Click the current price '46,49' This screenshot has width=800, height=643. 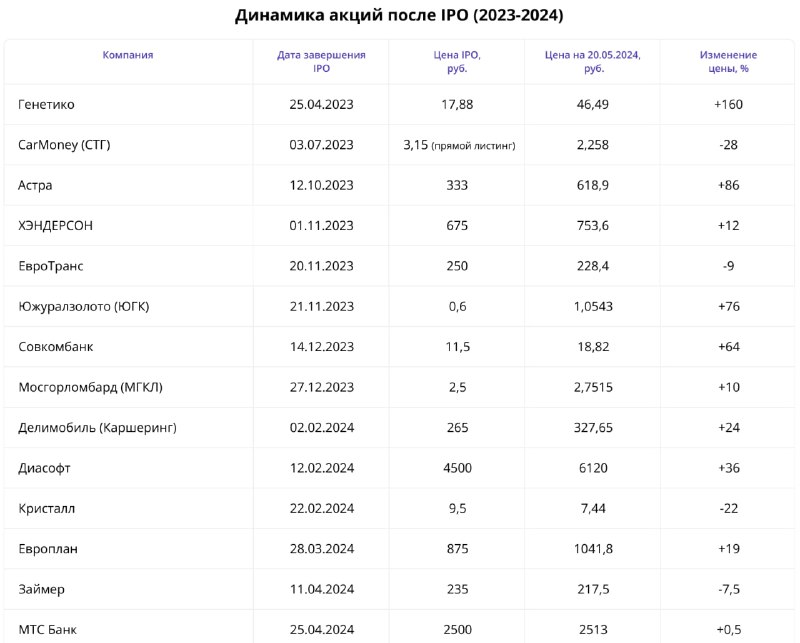tap(593, 105)
